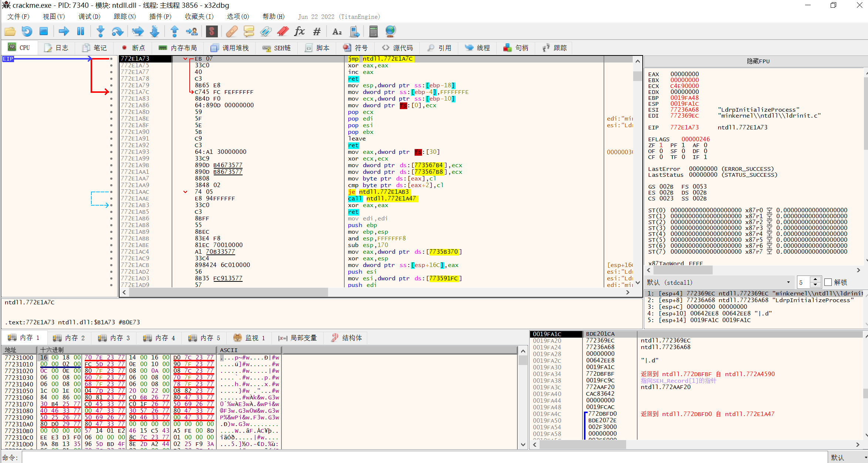Viewport: 868px width, 463px height.
Task: Decrease the argument count stepper
Action: tap(815, 285)
